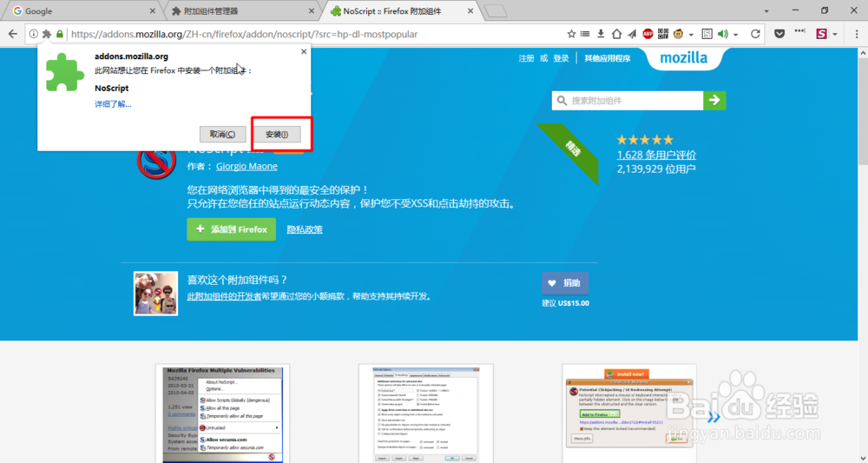The image size is (868, 463).
Task: Submit add-on search with green arrow button
Action: coord(714,100)
